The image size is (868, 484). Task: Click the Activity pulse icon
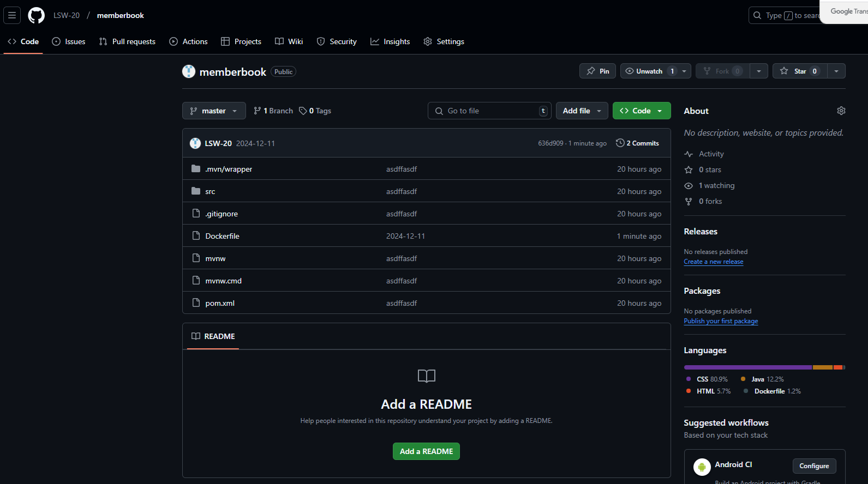tap(689, 154)
